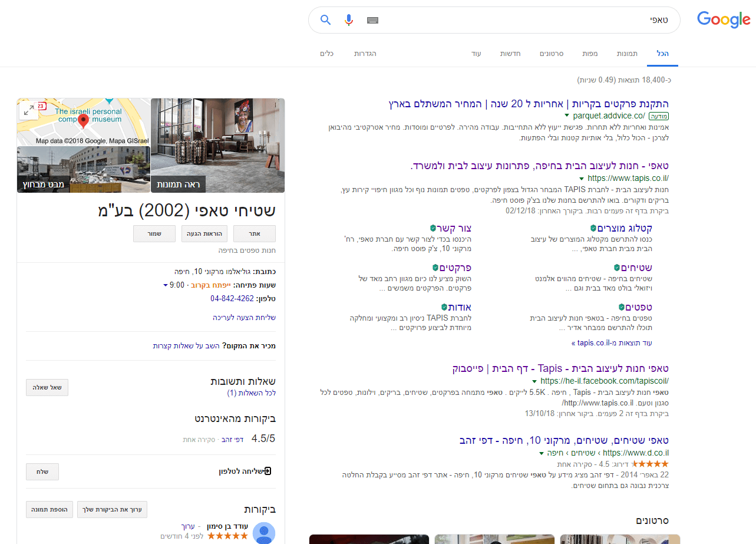Open הגדרות search settings
This screenshot has width=756, height=544.
tap(365, 54)
